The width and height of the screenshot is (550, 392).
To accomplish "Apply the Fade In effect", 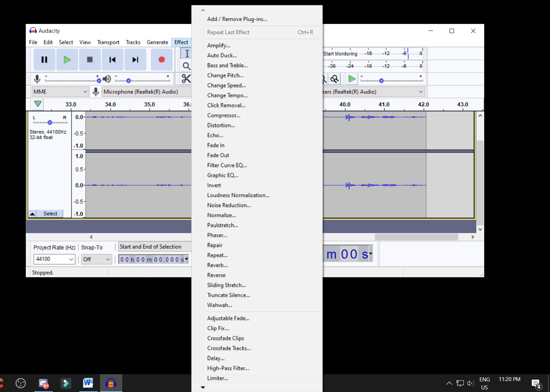I will click(x=257, y=145).
